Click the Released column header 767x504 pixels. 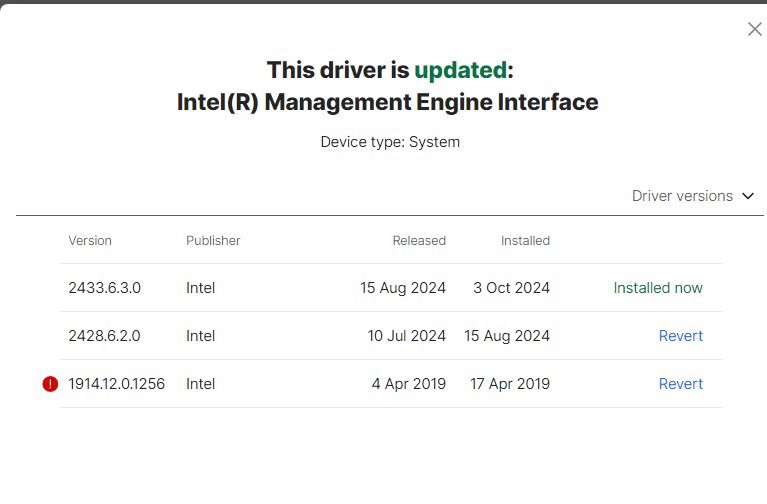[x=419, y=241]
